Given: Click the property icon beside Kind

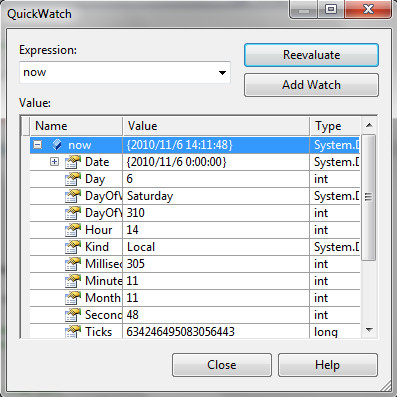Looking at the screenshot, I should pos(73,247).
